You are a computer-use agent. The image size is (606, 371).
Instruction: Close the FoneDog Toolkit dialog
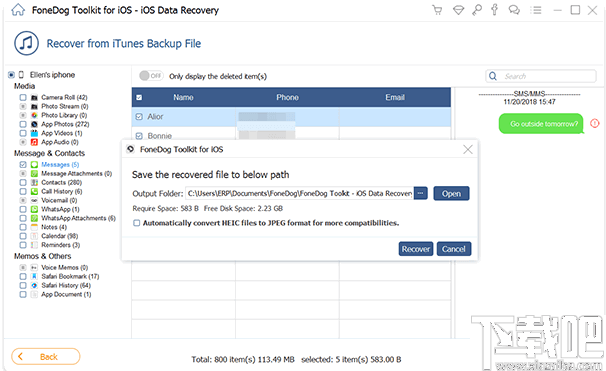tap(468, 149)
